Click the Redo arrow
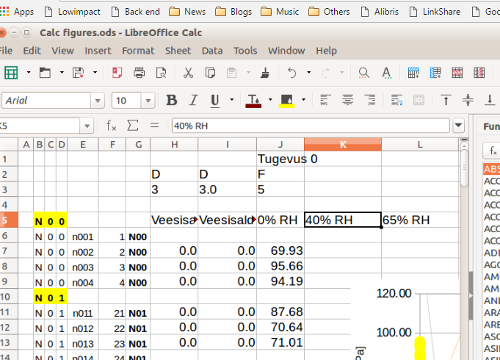This screenshot has width=500, height=360. coord(325,72)
